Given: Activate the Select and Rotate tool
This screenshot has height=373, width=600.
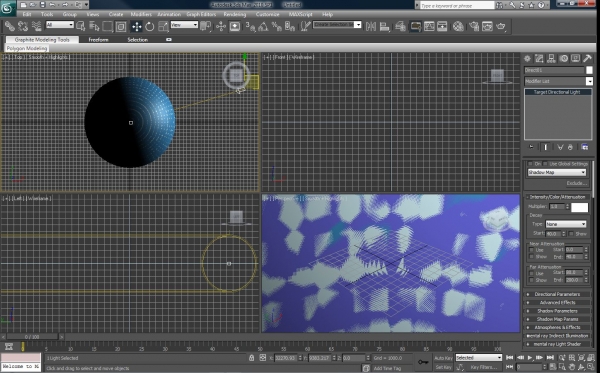Looking at the screenshot, I should (x=150, y=26).
